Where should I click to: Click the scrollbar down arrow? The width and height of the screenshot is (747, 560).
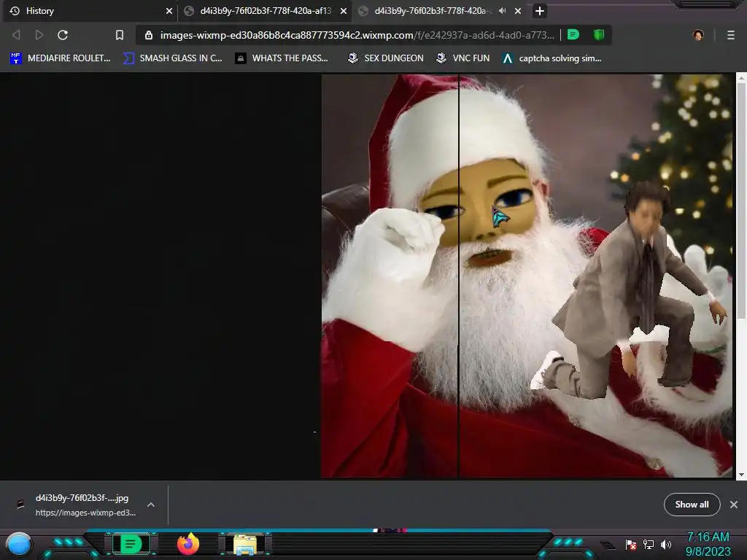pyautogui.click(x=741, y=475)
